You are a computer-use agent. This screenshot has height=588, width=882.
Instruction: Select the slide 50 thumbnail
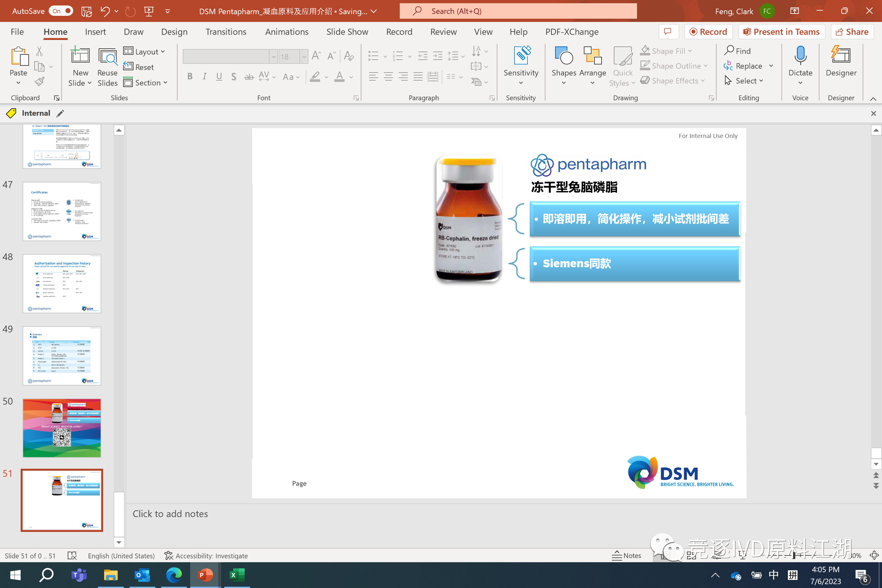[x=62, y=427]
